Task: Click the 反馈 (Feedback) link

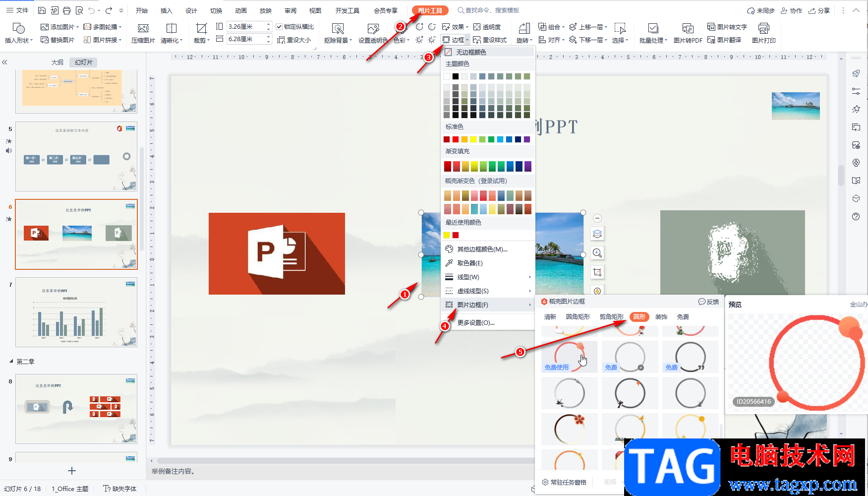Action: [x=708, y=302]
